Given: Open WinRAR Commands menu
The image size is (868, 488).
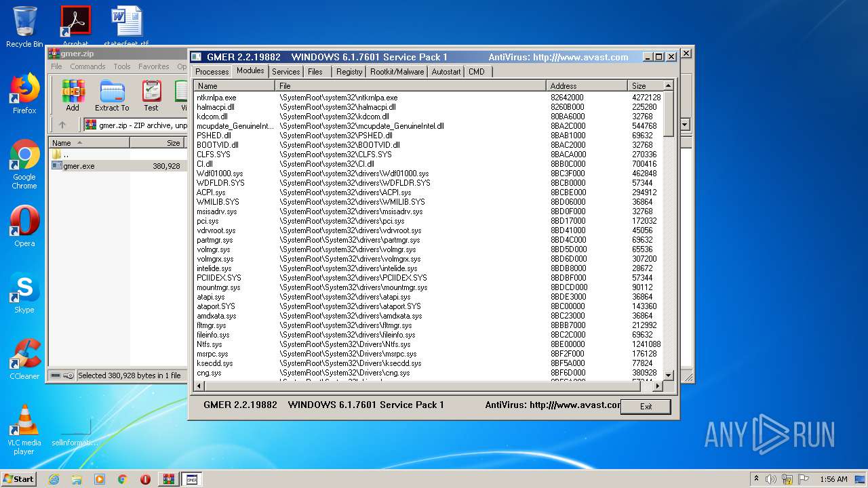Looking at the screenshot, I should coord(87,66).
